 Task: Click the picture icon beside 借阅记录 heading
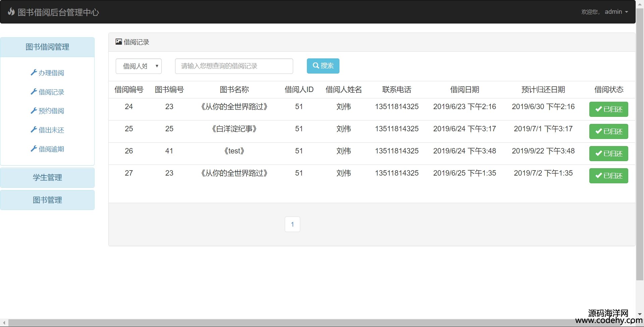coord(118,42)
